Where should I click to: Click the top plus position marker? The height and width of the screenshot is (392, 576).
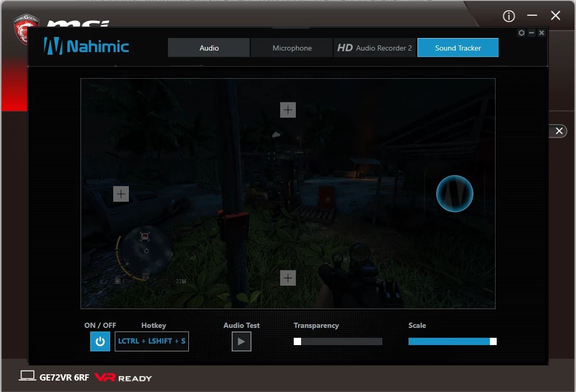288,110
